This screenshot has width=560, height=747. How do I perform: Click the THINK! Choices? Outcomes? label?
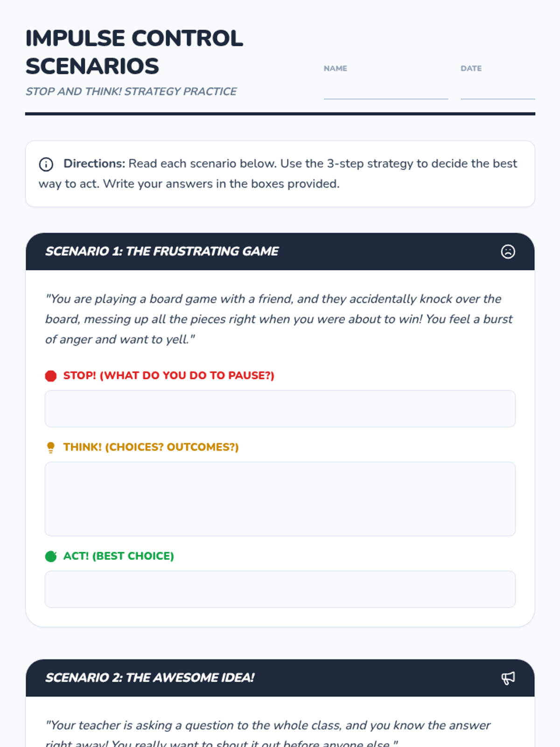click(x=151, y=447)
